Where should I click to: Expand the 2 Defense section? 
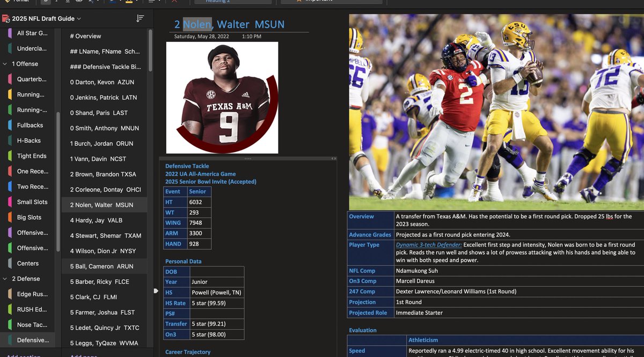point(4,278)
